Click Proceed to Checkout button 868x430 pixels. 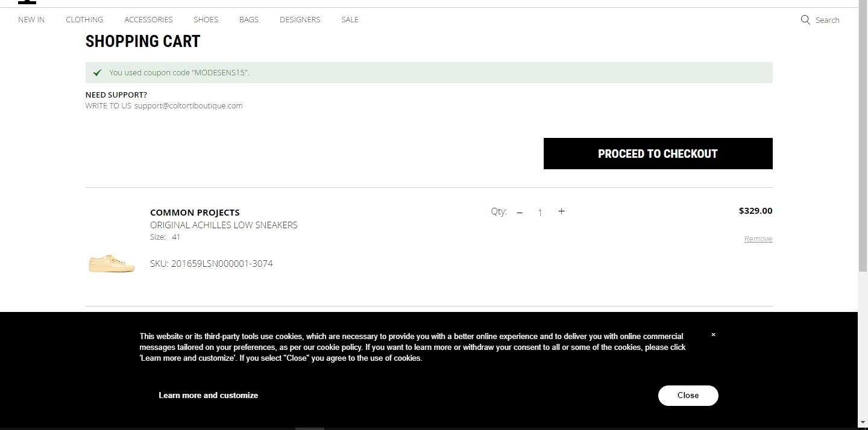[658, 154]
